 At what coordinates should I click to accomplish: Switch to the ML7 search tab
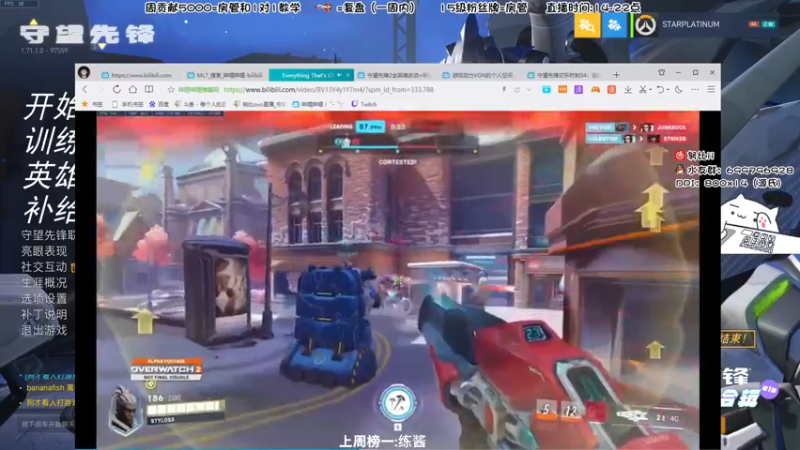(226, 75)
